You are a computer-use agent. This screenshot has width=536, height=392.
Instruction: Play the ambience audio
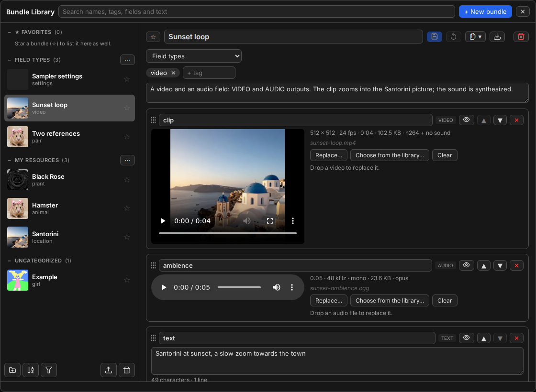(164, 287)
